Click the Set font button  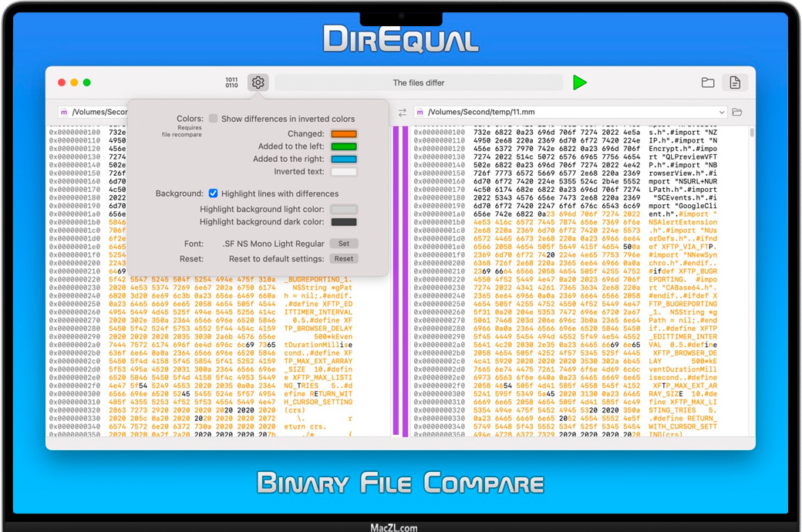344,244
